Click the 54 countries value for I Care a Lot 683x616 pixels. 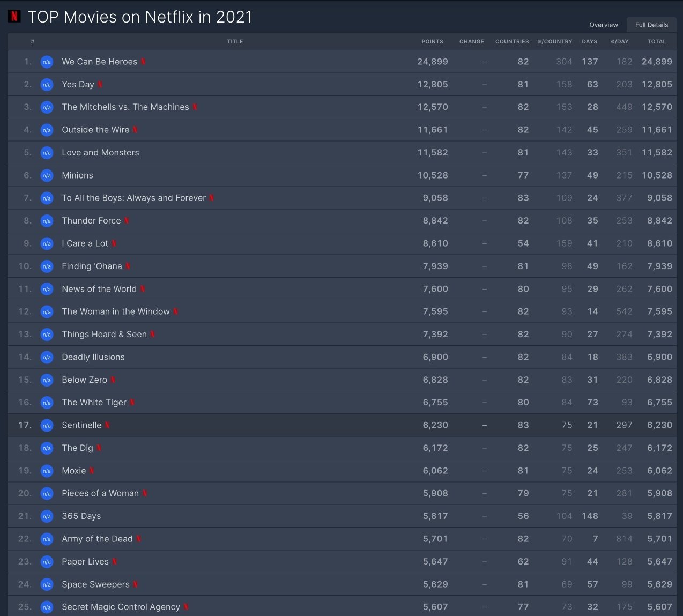(x=523, y=243)
